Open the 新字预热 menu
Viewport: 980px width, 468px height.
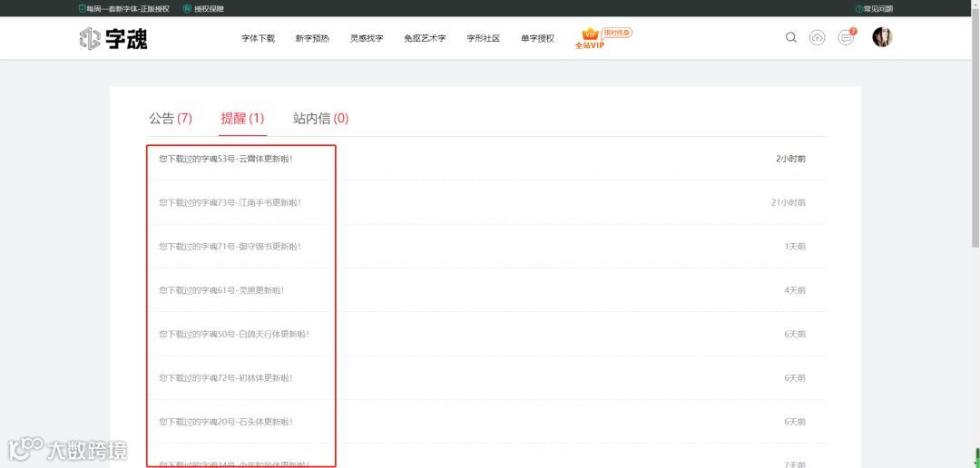312,38
